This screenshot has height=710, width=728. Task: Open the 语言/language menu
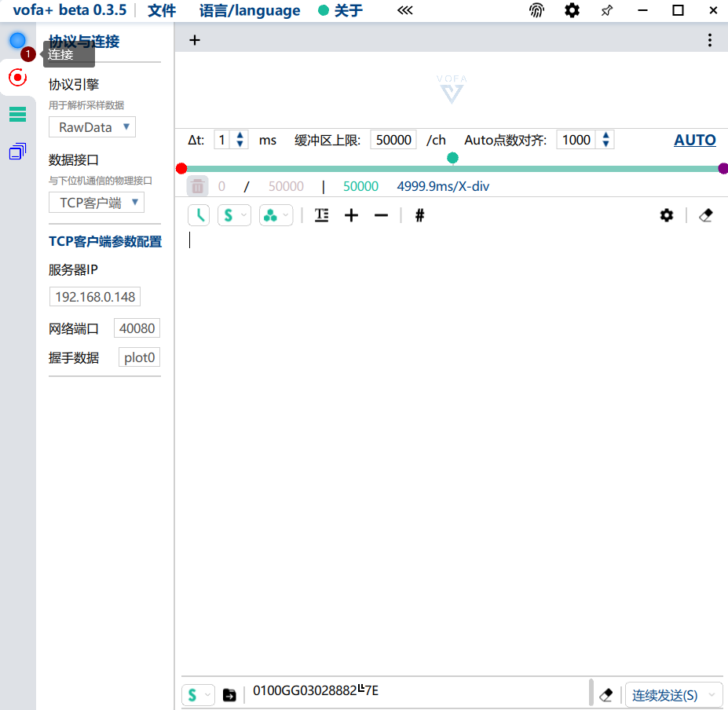(250, 11)
